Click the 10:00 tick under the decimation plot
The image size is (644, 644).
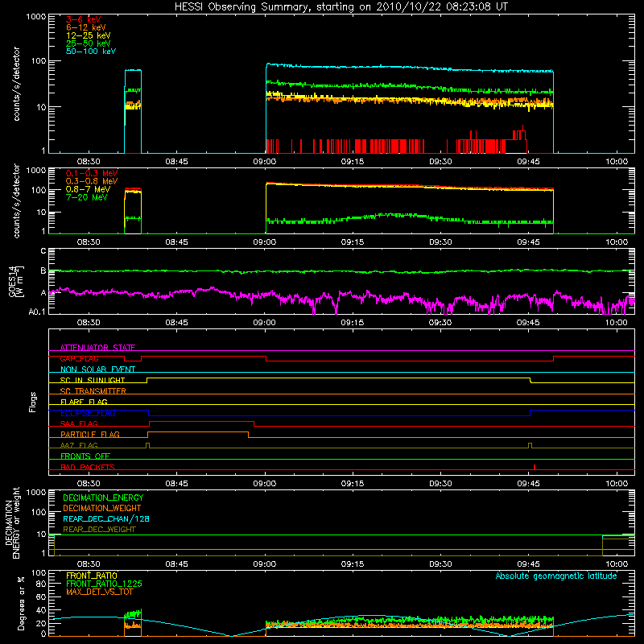point(617,564)
